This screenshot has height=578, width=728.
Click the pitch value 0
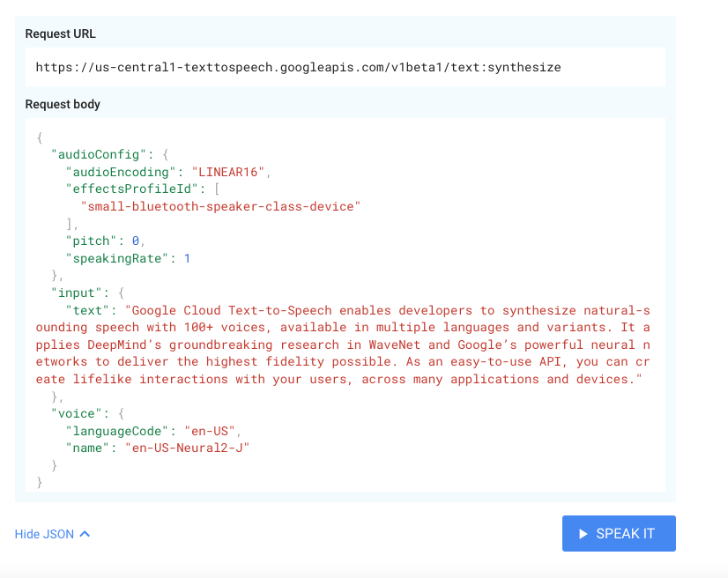coord(135,241)
